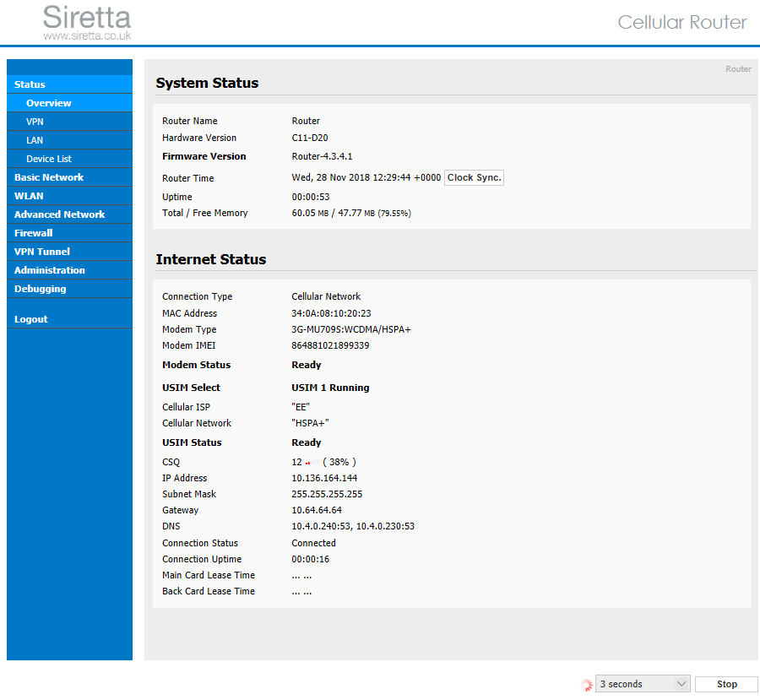
Task: Click the Clock Sync. button
Action: (x=474, y=177)
